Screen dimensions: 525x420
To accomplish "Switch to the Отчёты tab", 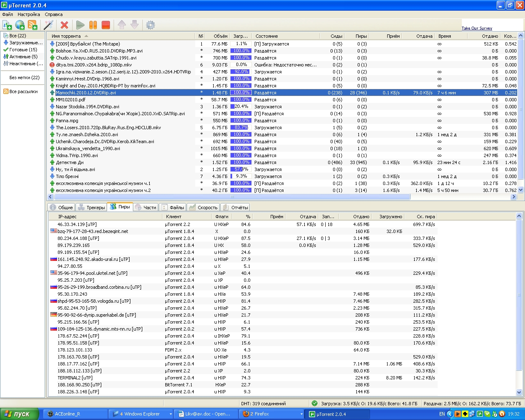I will (x=235, y=208).
